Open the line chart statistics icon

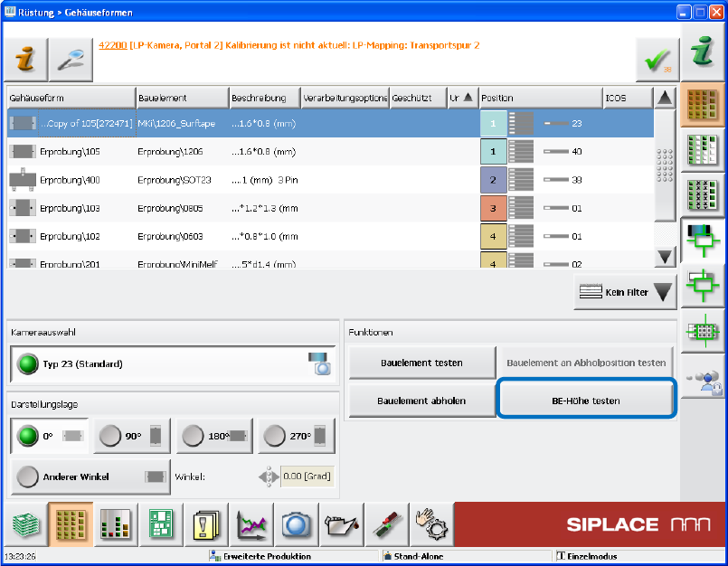point(250,524)
